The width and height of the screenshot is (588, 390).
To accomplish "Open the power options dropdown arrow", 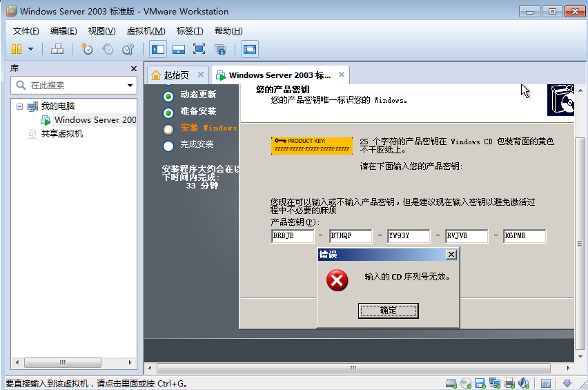I will (31, 49).
